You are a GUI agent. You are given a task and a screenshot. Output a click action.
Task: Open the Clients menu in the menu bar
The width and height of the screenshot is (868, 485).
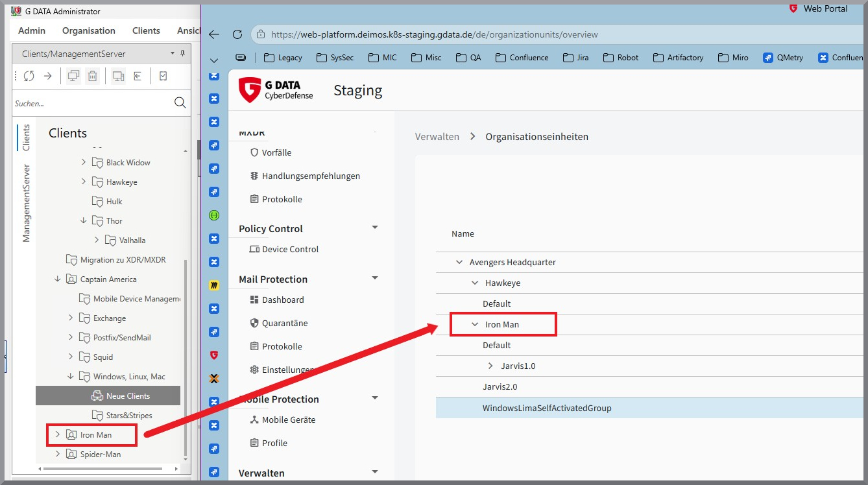[x=146, y=30]
